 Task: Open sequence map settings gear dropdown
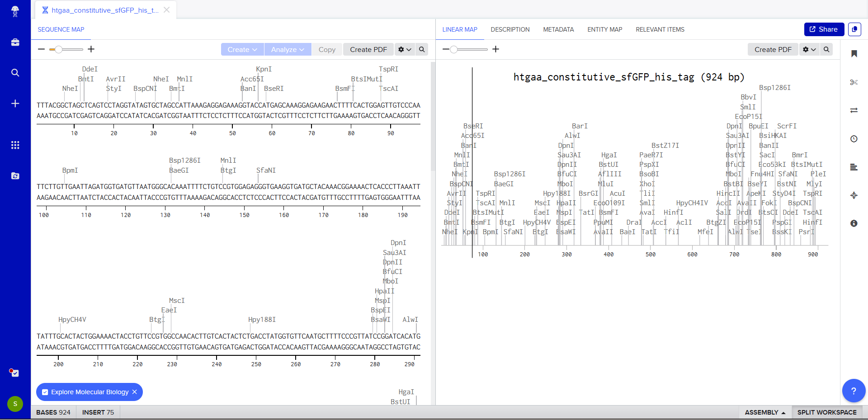coord(404,49)
